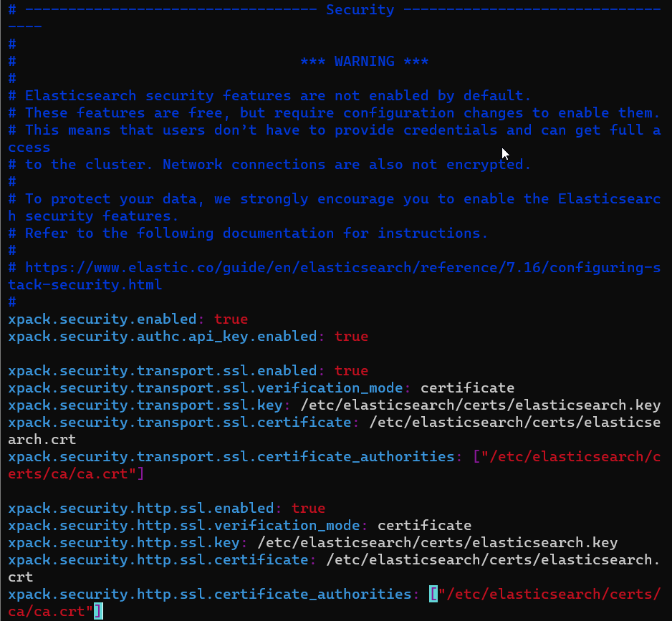672x621 pixels.
Task: Click the "Security" section header word
Action: coord(360,10)
